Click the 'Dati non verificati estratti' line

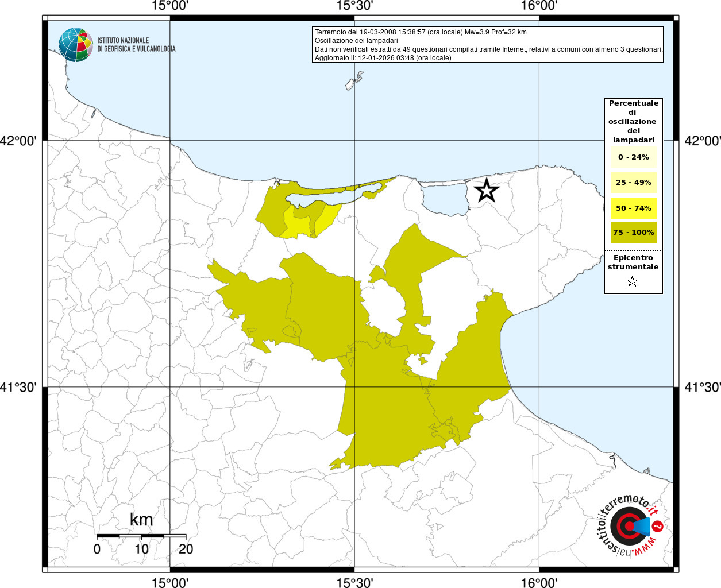(x=489, y=49)
